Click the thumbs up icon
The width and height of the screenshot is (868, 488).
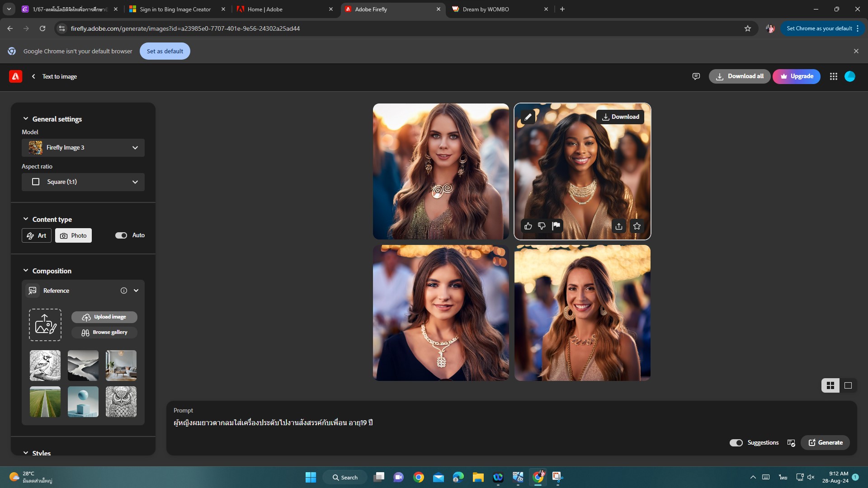click(528, 226)
